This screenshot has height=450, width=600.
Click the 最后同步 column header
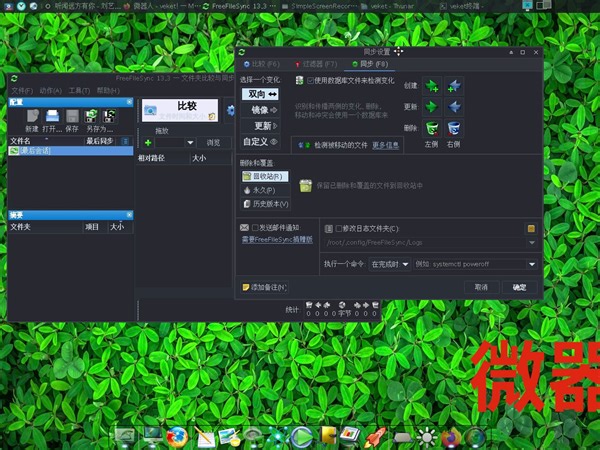(99, 141)
